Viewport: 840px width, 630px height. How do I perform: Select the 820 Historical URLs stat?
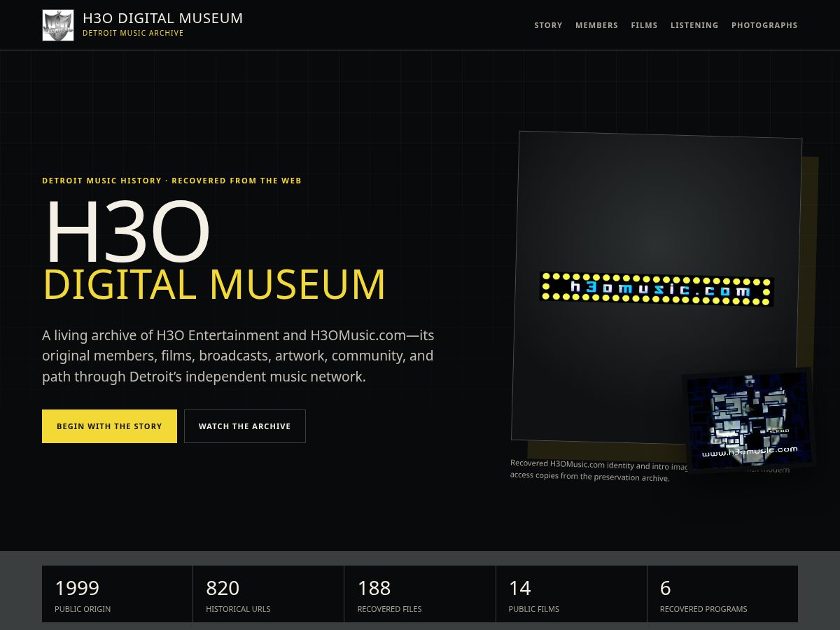[x=268, y=594]
